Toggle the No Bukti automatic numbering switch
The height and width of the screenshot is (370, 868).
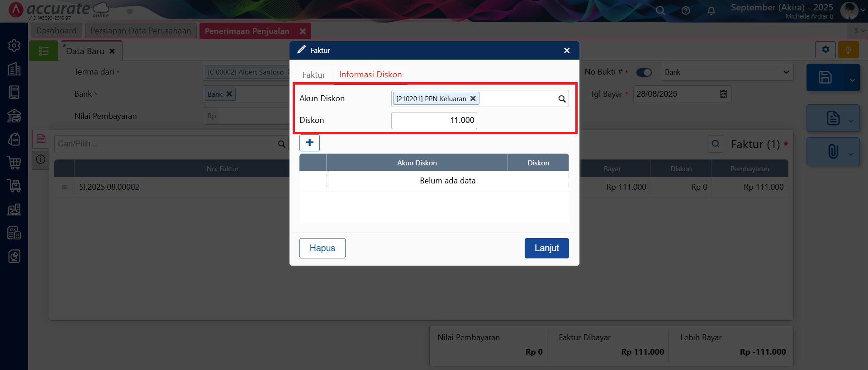point(644,72)
